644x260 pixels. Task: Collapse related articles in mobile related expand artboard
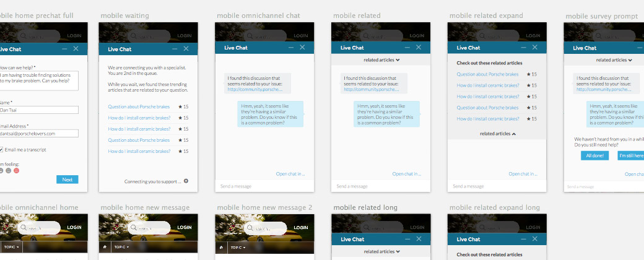pyautogui.click(x=497, y=133)
